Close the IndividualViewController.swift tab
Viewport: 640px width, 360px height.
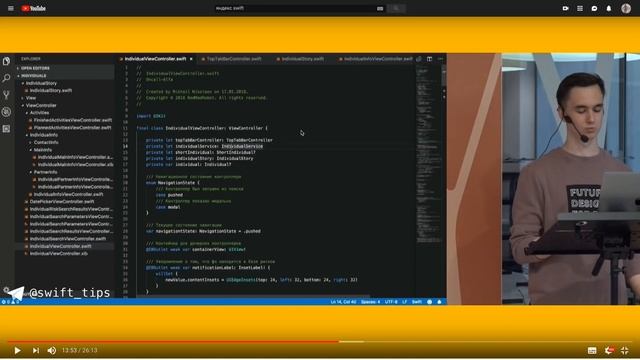point(191,59)
